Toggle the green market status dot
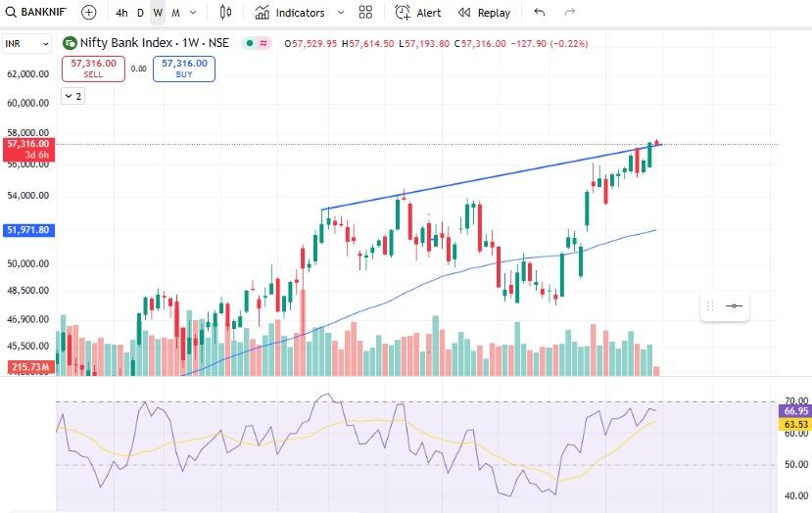 pyautogui.click(x=250, y=43)
